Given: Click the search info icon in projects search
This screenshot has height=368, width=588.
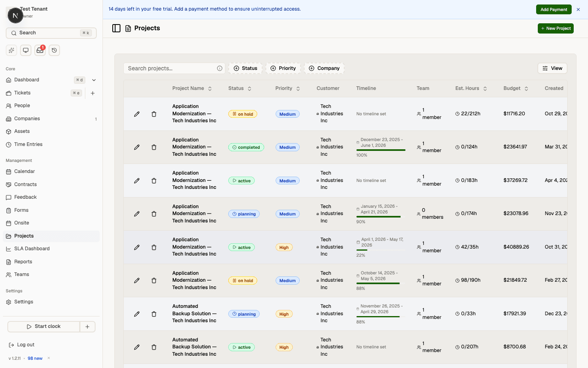Looking at the screenshot, I should coord(220,68).
